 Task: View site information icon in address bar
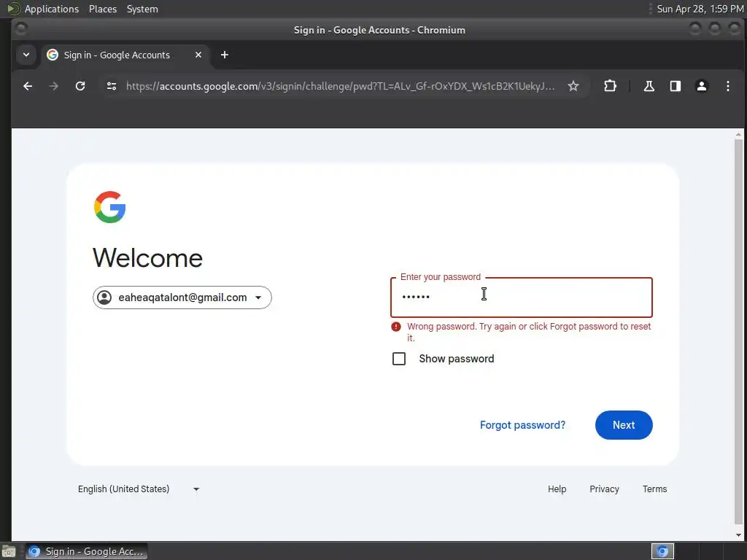(x=112, y=86)
